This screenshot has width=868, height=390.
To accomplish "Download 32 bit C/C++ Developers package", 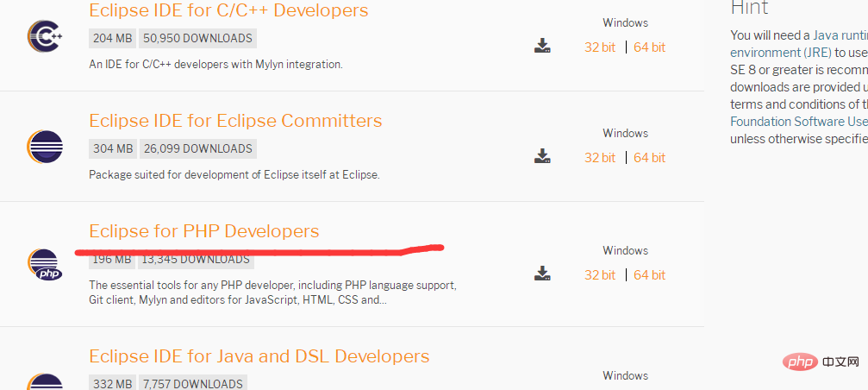I will 600,47.
